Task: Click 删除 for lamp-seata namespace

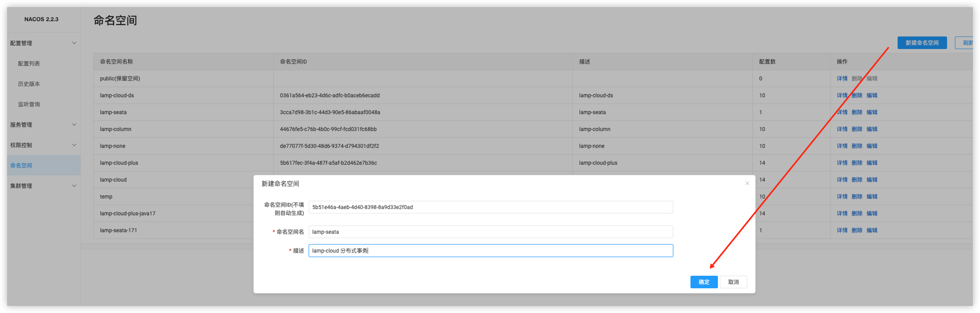Action: click(856, 112)
